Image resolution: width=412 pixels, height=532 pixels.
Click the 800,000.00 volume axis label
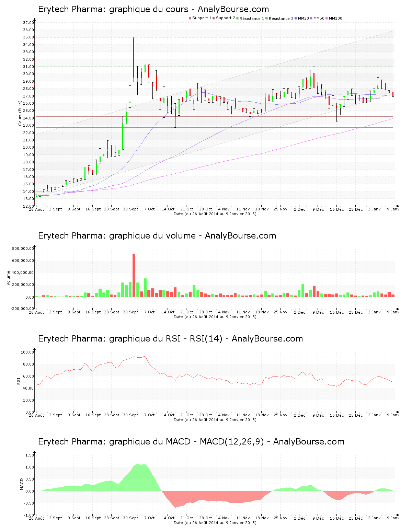coord(23,248)
